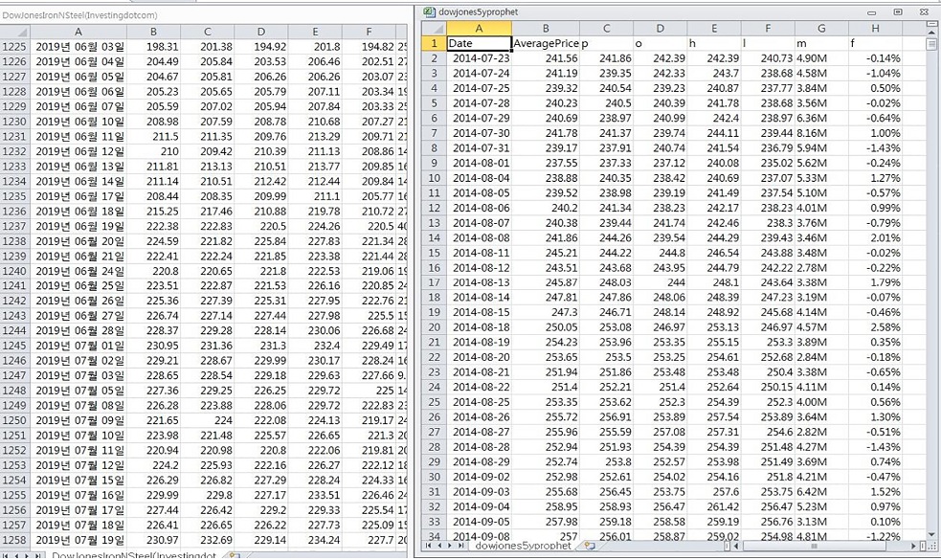Select the date cell '2014-08-18'
The width and height of the screenshot is (941, 560).
click(479, 327)
